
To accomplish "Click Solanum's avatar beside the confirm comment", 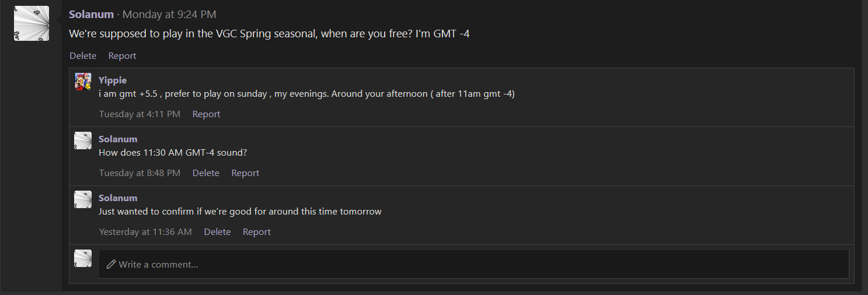I will click(x=83, y=199).
